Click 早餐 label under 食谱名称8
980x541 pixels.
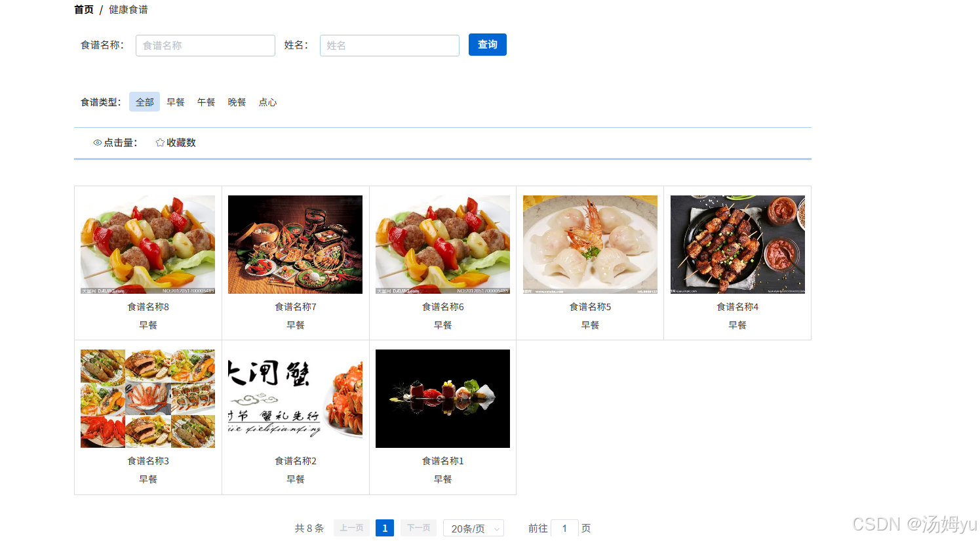(x=148, y=325)
